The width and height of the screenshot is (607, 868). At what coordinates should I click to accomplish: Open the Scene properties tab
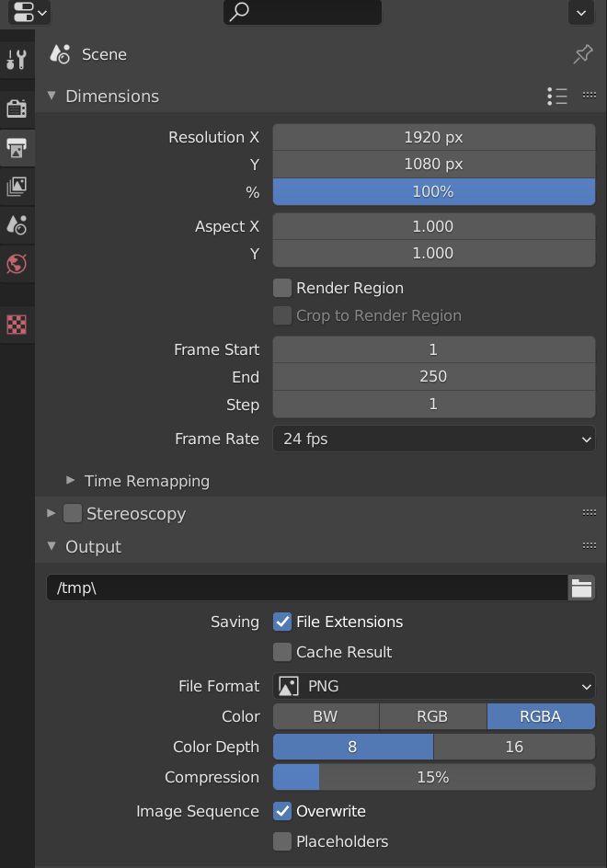17,225
